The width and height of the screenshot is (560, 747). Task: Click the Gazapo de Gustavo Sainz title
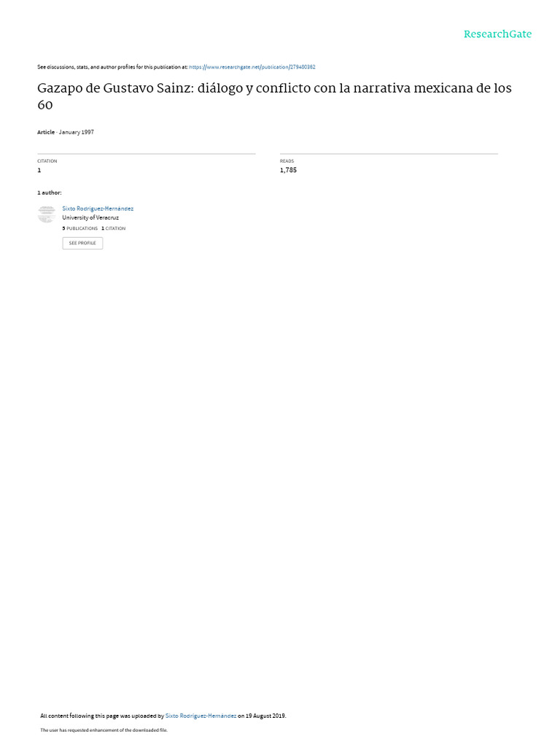[x=274, y=96]
